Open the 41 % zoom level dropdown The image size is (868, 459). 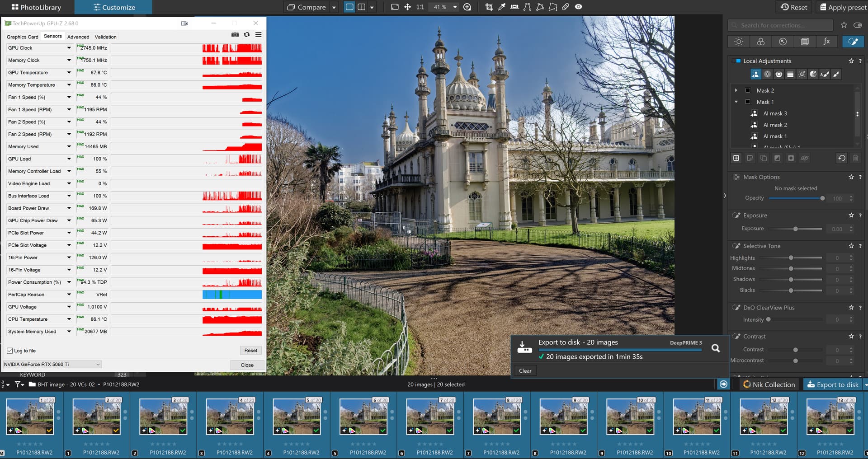point(455,7)
